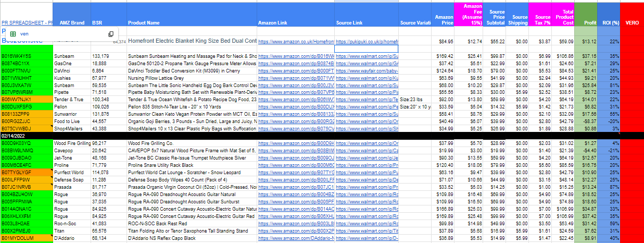This screenshot has width=644, height=243.
Task: Select BSR value 131,876 for Sunwarrior
Action: (109, 113)
